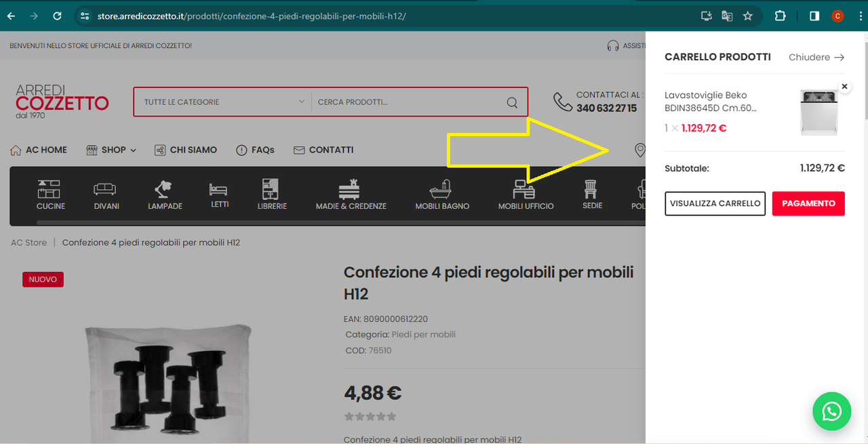Open site information icon in address bar
Screen dimensions: 868x444
coord(84,16)
